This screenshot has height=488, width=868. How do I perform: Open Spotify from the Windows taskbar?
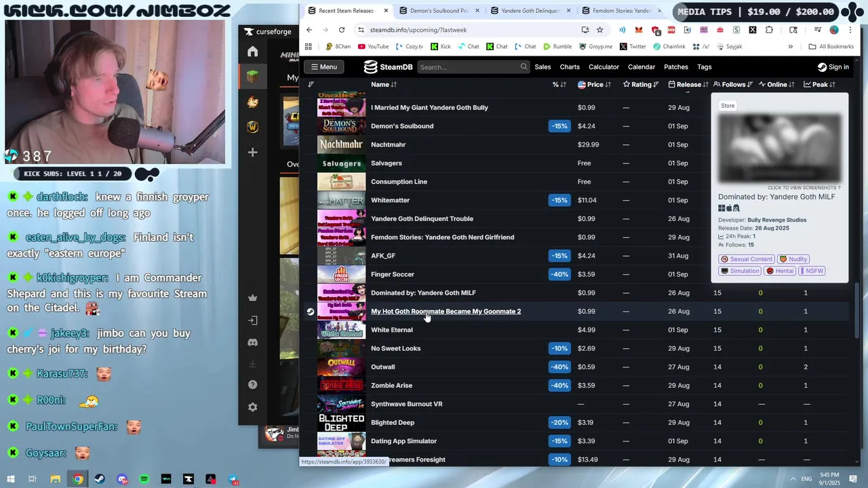[144, 479]
